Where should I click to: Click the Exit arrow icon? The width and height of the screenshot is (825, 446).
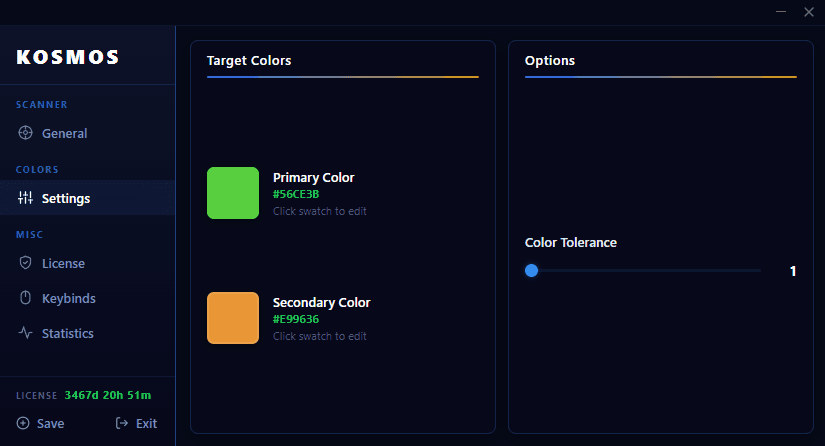(122, 423)
